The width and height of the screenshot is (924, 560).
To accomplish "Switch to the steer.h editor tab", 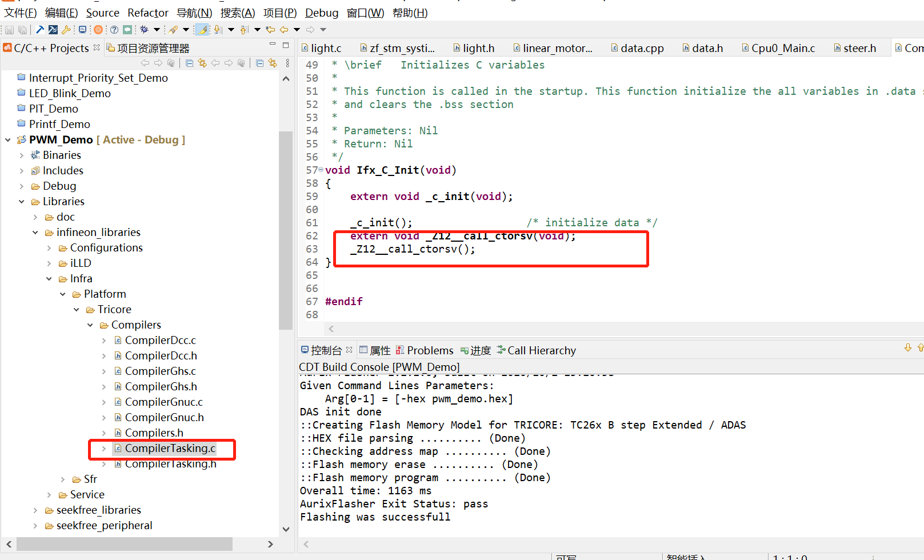I will [854, 48].
